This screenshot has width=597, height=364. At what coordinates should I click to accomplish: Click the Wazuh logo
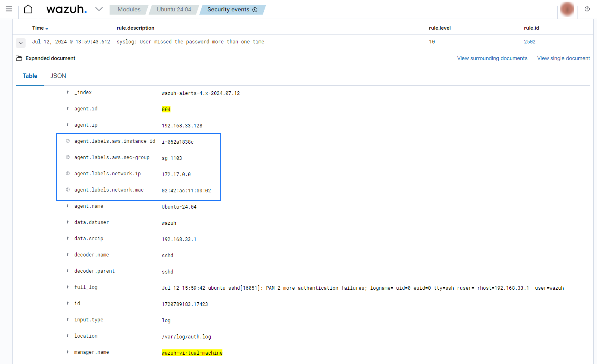click(x=66, y=9)
